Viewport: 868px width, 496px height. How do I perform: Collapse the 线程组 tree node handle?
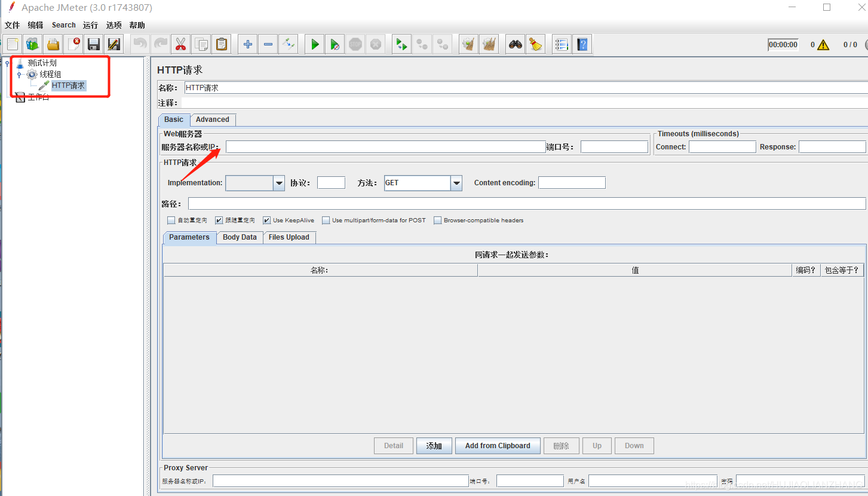click(19, 75)
